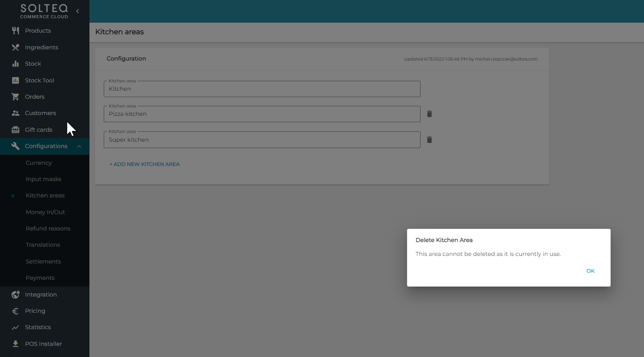The height and width of the screenshot is (357, 644).
Task: Click the Products fork and knife icon
Action: click(16, 31)
